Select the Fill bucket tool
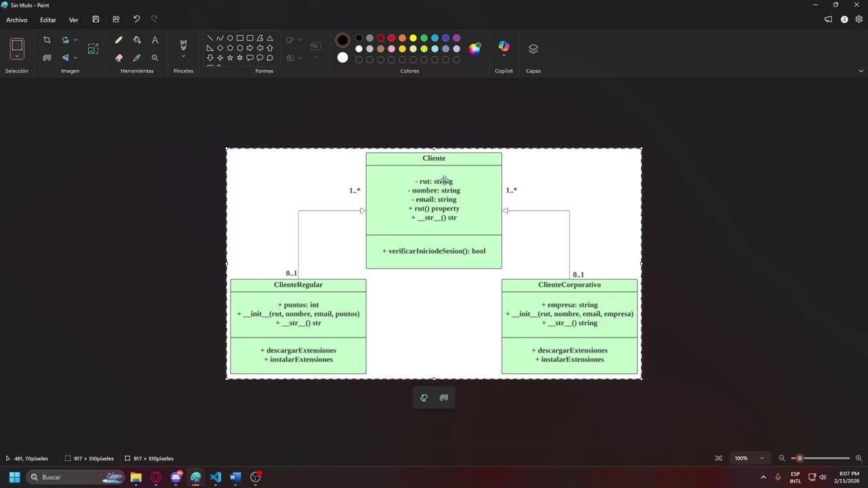The width and height of the screenshot is (868, 488). [137, 41]
